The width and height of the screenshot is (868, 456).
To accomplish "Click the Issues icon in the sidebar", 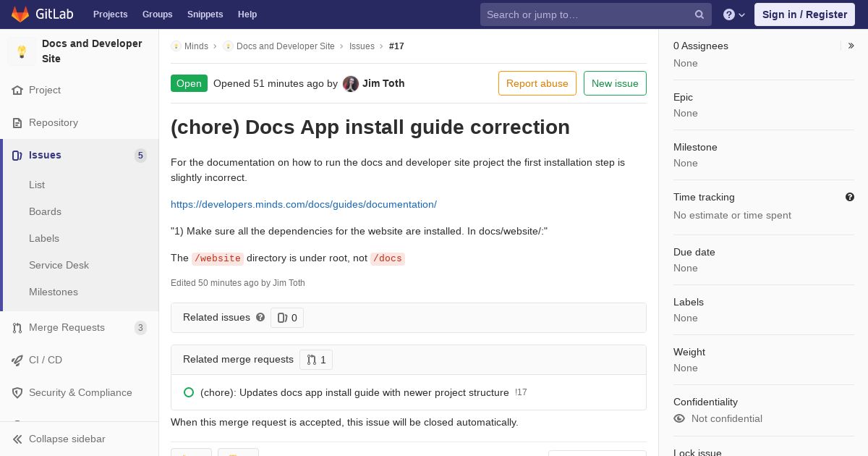I will tap(17, 156).
